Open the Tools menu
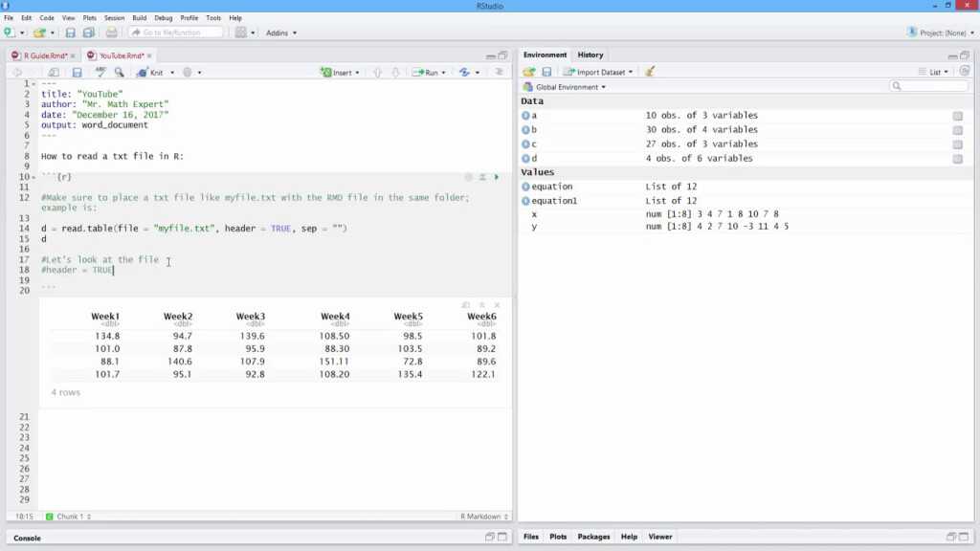The height and width of the screenshot is (551, 980). click(213, 18)
